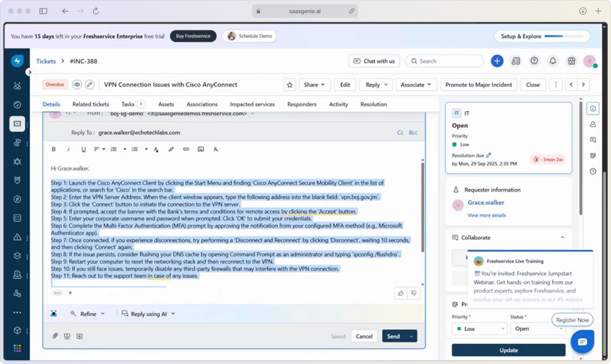This screenshot has width=611, height=364.
Task: Collapse the Collaborate section
Action: coord(563,237)
